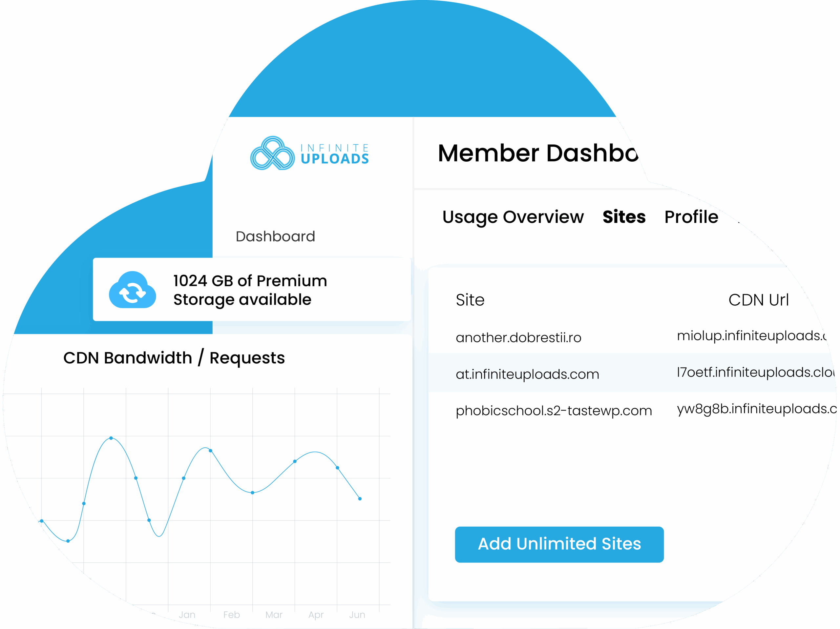840x629 pixels.
Task: Click Dashboard in the sidebar
Action: pos(275,236)
